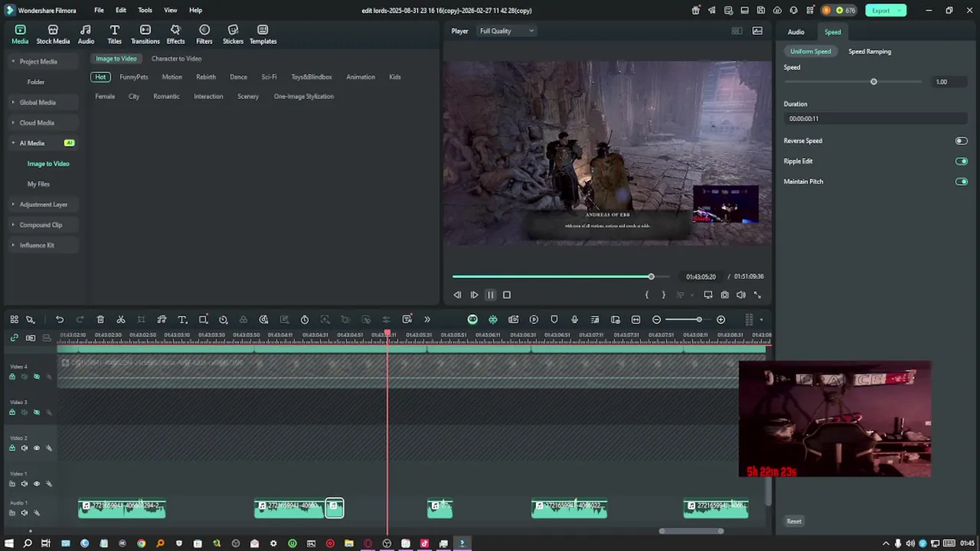The height and width of the screenshot is (551, 980).
Task: Delete the selected clip with trash icon
Action: point(100,319)
